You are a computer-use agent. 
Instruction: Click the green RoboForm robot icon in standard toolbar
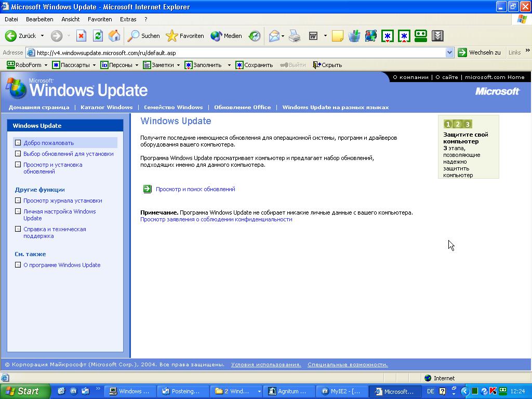coord(421,36)
